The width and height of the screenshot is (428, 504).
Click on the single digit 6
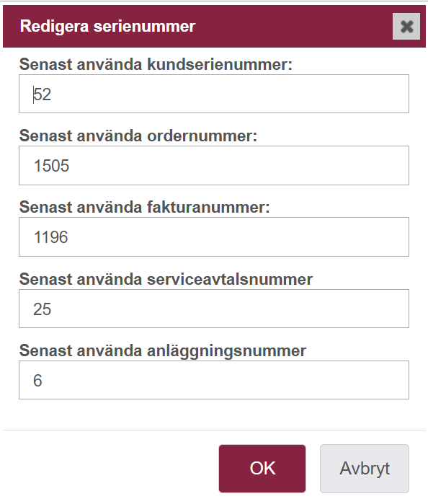coord(37,381)
